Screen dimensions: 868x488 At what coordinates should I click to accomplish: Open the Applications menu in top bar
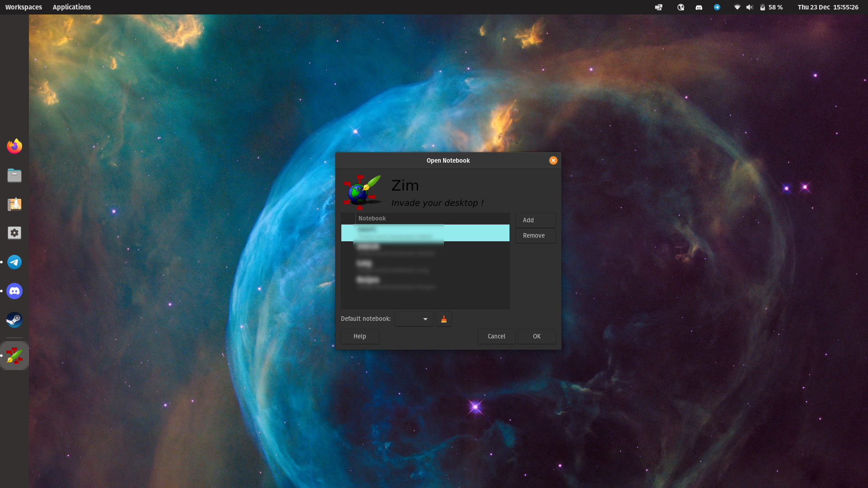point(71,7)
